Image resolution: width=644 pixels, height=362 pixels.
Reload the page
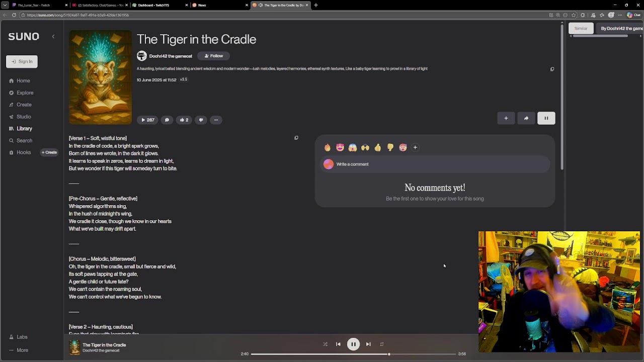(14, 15)
